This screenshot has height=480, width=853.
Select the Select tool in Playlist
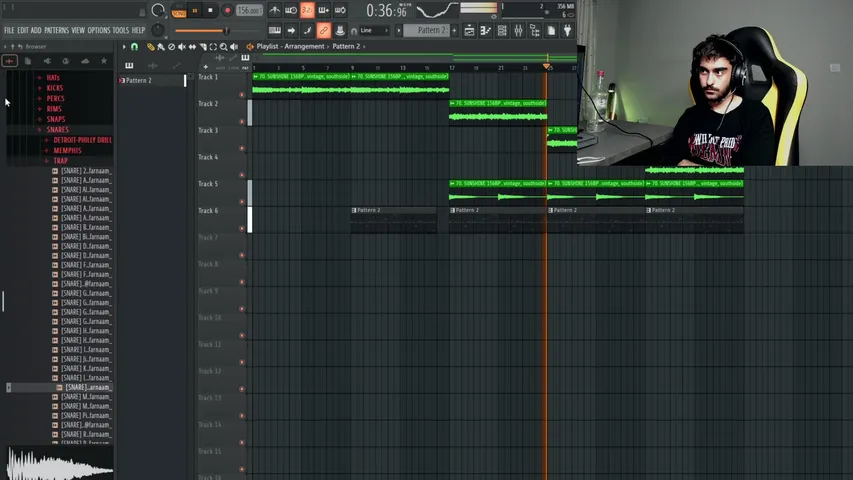tap(213, 47)
